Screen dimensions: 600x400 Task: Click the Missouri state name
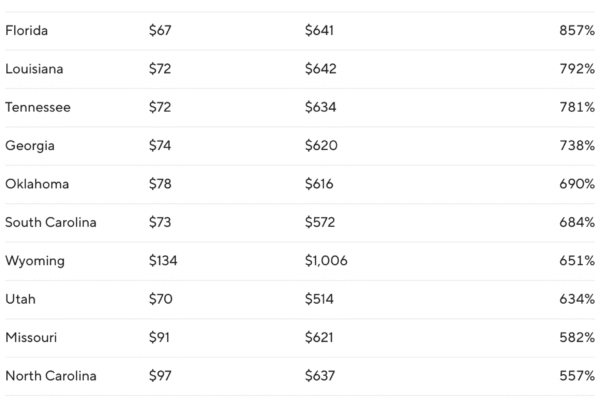(32, 338)
